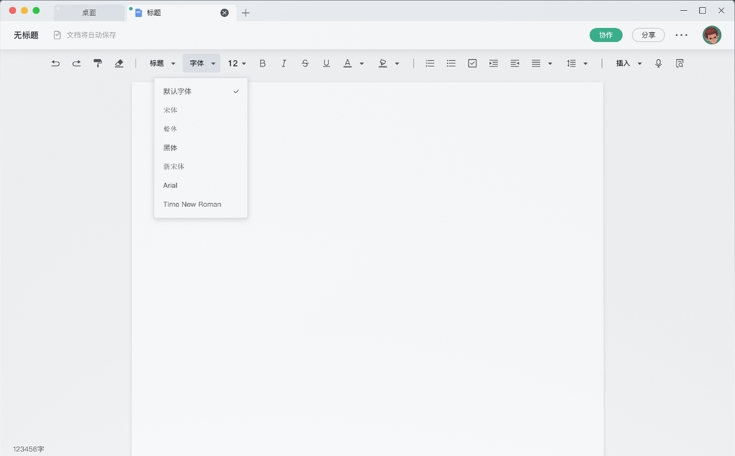Click the 分享 share button
Image resolution: width=735 pixels, height=456 pixels.
(648, 35)
